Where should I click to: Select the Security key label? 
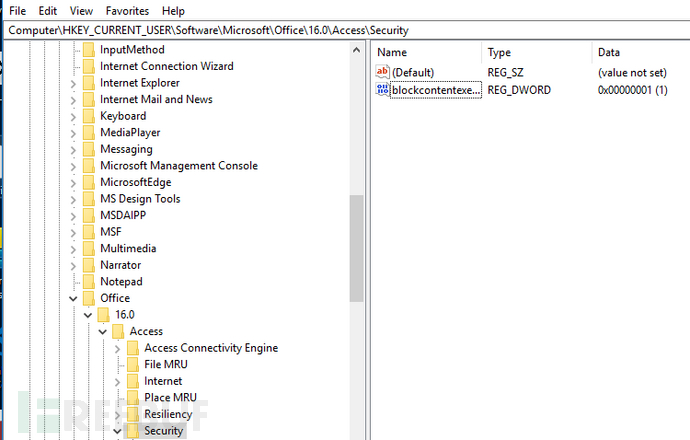[x=163, y=430]
